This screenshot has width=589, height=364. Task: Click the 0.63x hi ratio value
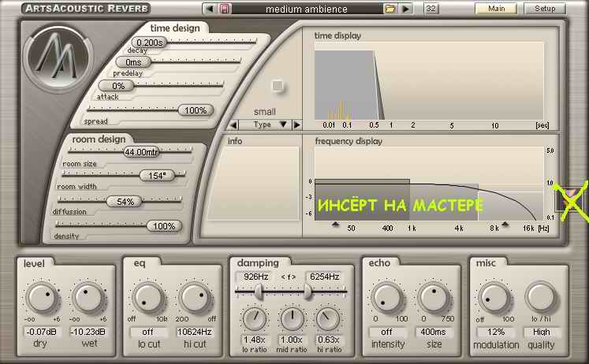click(328, 340)
